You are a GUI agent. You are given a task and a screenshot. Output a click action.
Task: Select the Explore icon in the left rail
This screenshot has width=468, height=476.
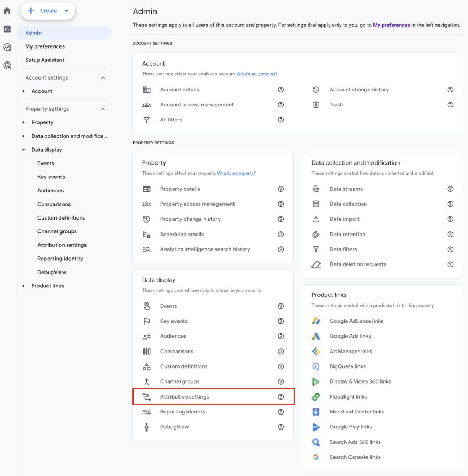(7, 47)
